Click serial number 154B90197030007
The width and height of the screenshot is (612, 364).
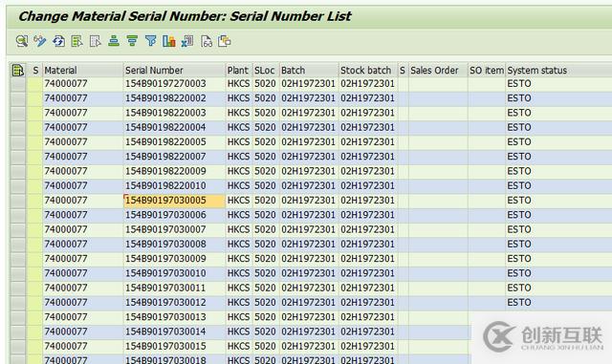click(x=165, y=230)
